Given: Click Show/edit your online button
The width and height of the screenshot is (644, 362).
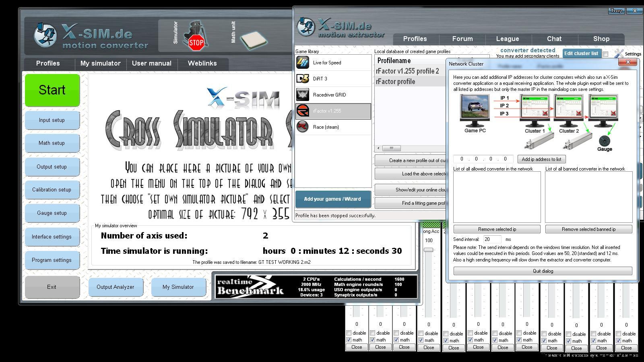Looking at the screenshot, I should click(x=411, y=190).
